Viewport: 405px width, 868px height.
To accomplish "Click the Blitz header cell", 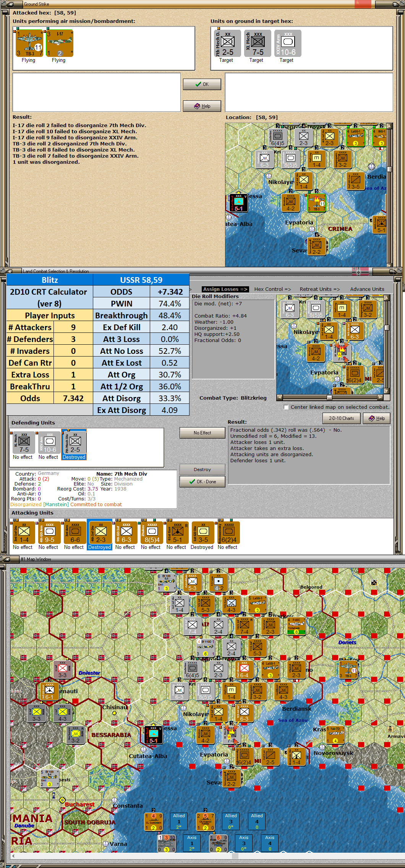I will [50, 280].
